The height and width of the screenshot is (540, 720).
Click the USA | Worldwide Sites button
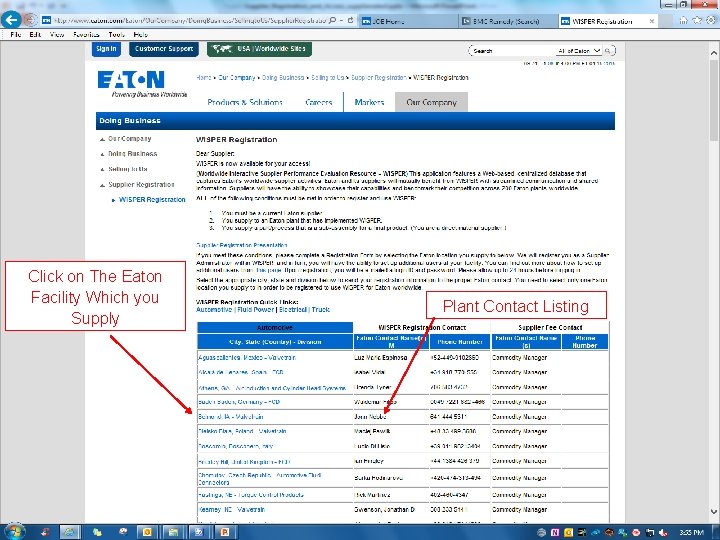259,49
